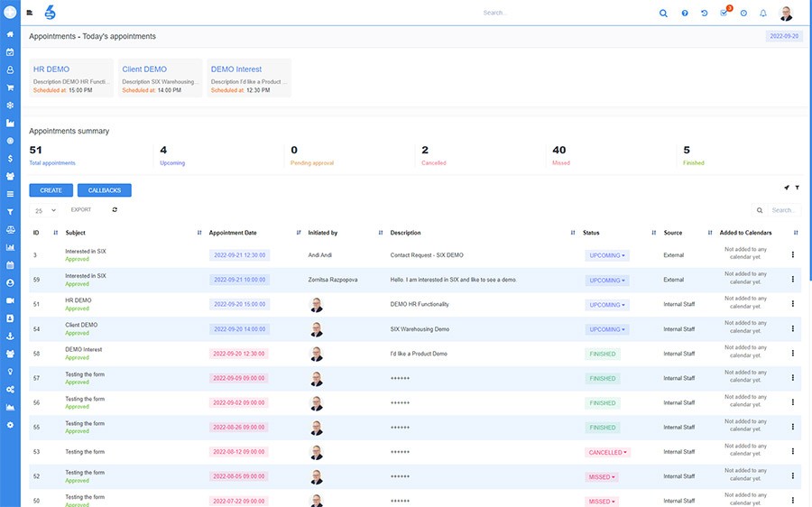Open the HR DEMO appointment card
Viewport: 812px width, 507px height.
[71, 78]
